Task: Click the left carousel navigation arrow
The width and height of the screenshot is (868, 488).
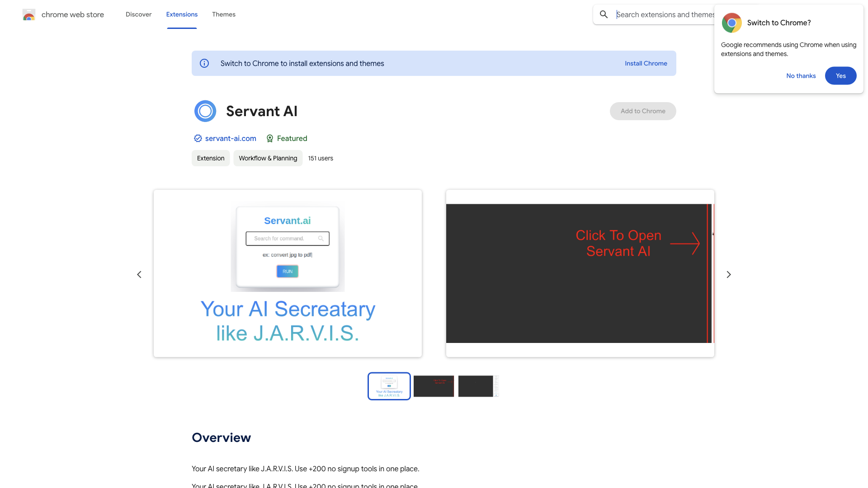Action: 138,275
